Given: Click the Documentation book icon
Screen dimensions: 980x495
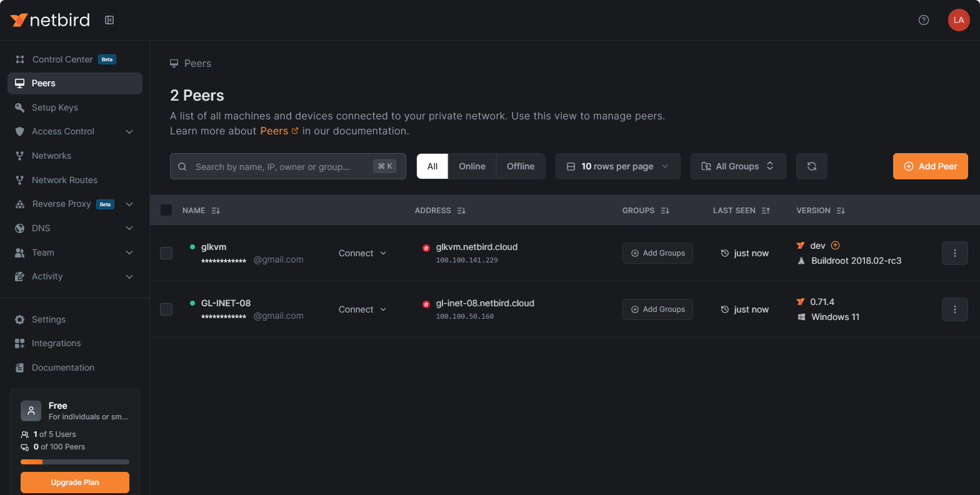Looking at the screenshot, I should coord(19,367).
